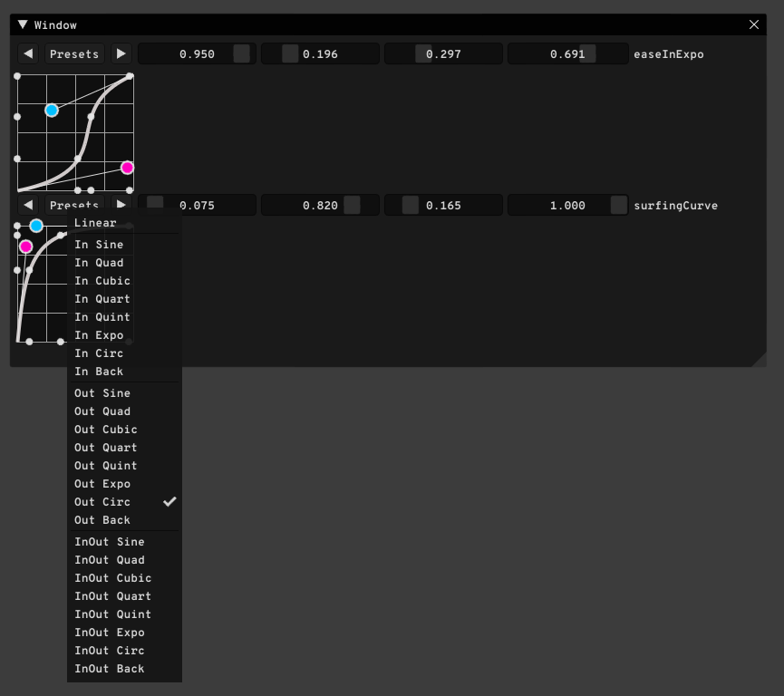Click the surfingCurve Presets button

74,204
